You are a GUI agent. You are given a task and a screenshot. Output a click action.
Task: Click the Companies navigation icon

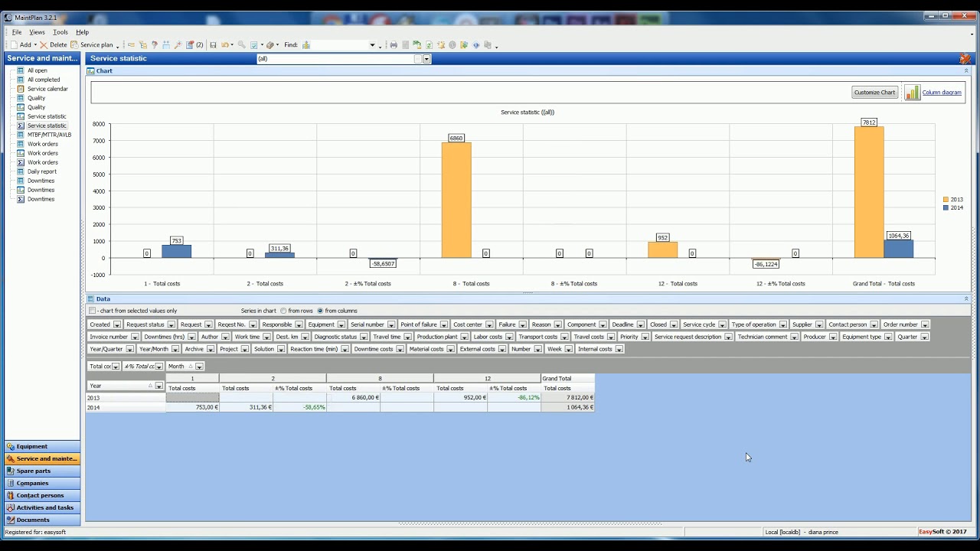(11, 483)
